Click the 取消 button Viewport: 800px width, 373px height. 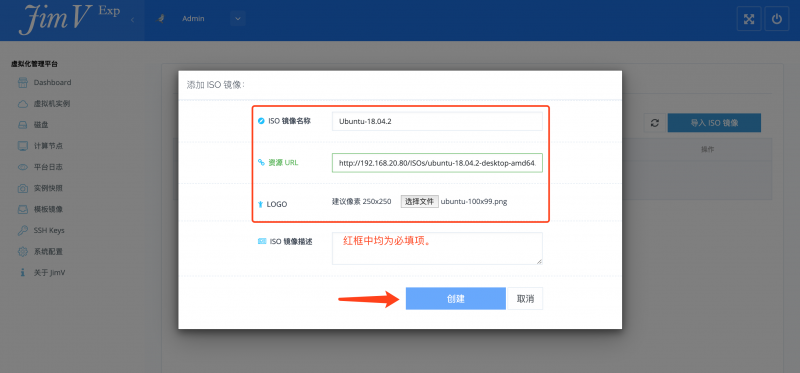(525, 299)
